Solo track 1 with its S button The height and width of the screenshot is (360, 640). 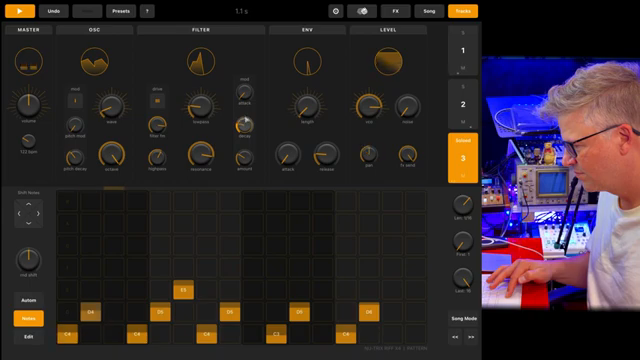point(463,33)
